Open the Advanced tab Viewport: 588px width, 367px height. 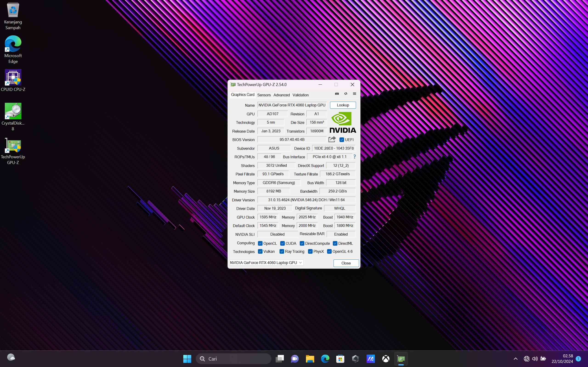[x=281, y=95]
